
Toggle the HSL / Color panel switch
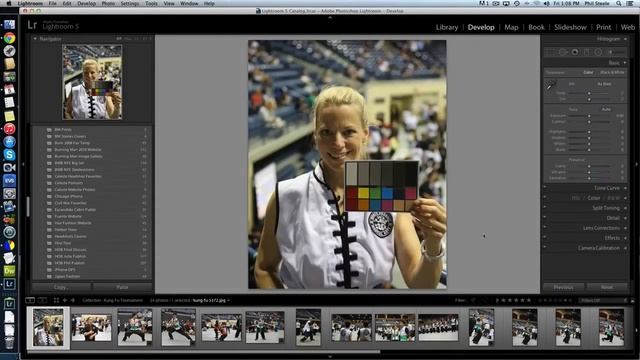pyautogui.click(x=545, y=198)
